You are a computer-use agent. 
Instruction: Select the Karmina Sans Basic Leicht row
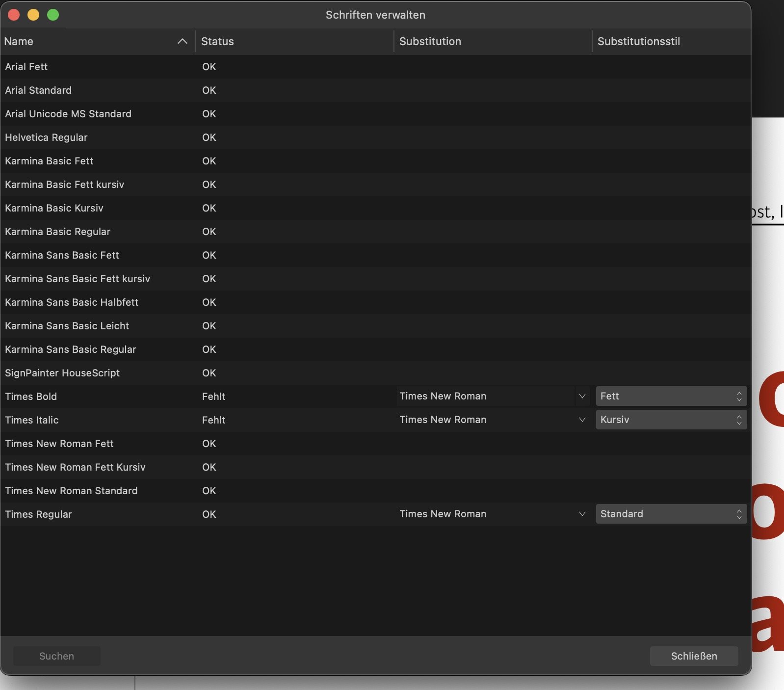(376, 326)
